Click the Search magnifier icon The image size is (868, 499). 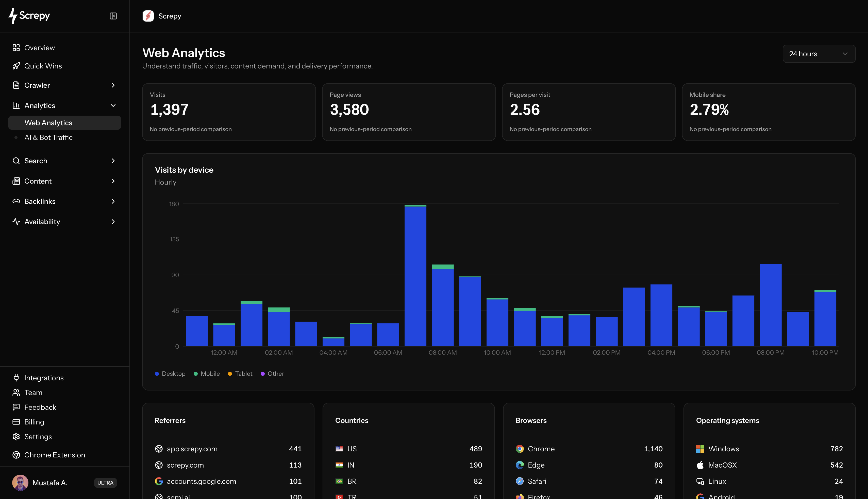[x=16, y=161]
